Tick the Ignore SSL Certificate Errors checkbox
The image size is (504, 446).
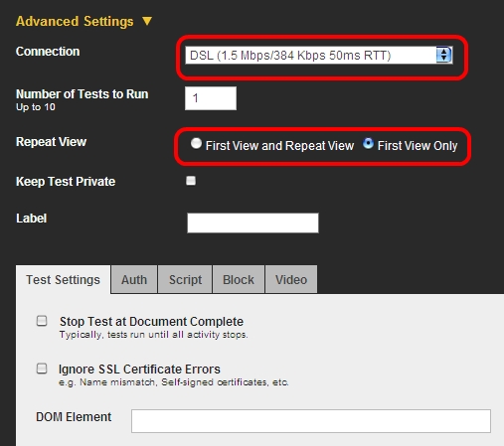(42, 369)
